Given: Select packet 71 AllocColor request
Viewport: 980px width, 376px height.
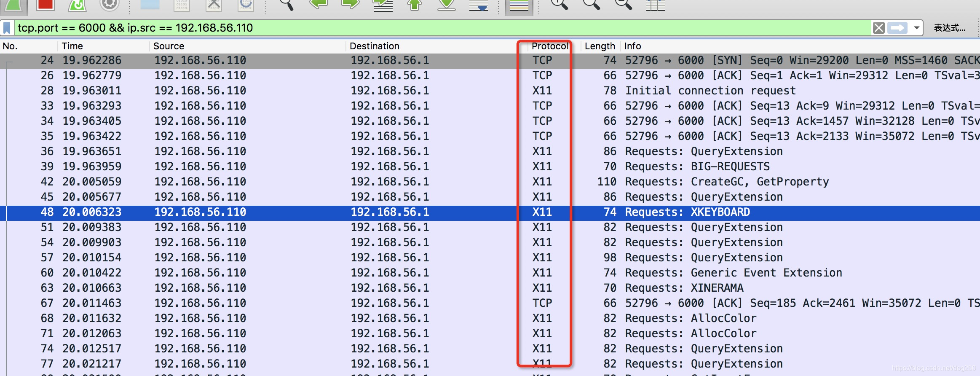Looking at the screenshot, I should 490,333.
